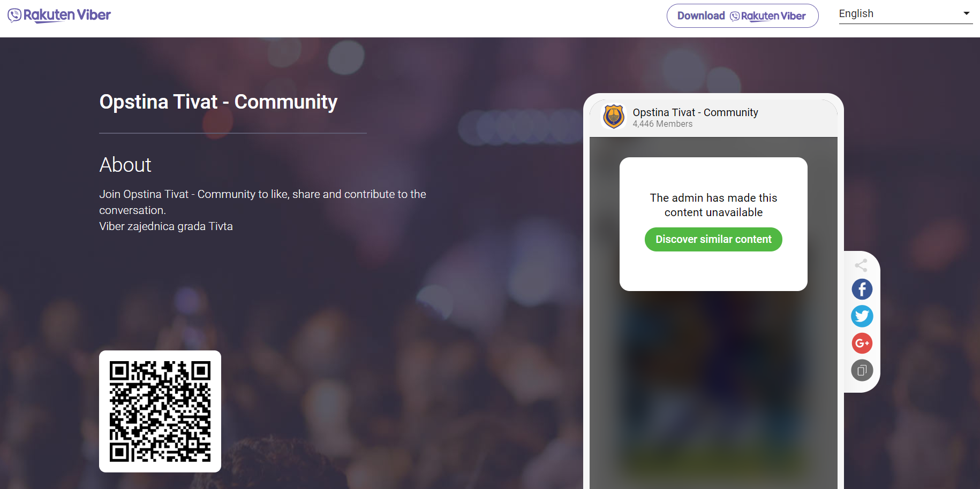Click the Opstina Tivat - Community page heading
Image resolution: width=980 pixels, height=489 pixels.
[x=218, y=102]
